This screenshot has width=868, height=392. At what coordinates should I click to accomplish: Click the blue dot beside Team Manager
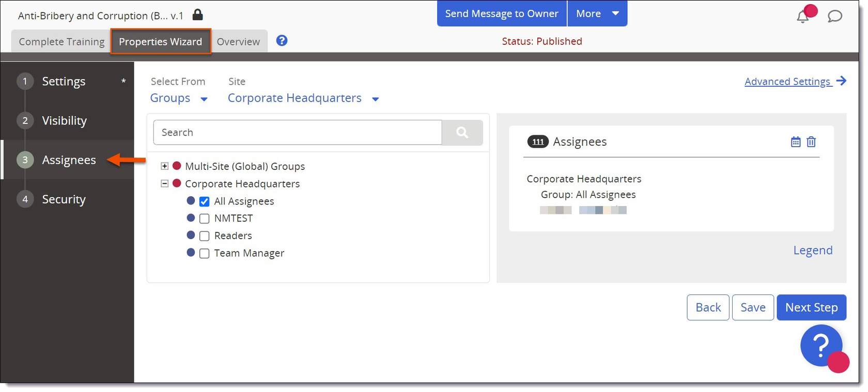191,253
